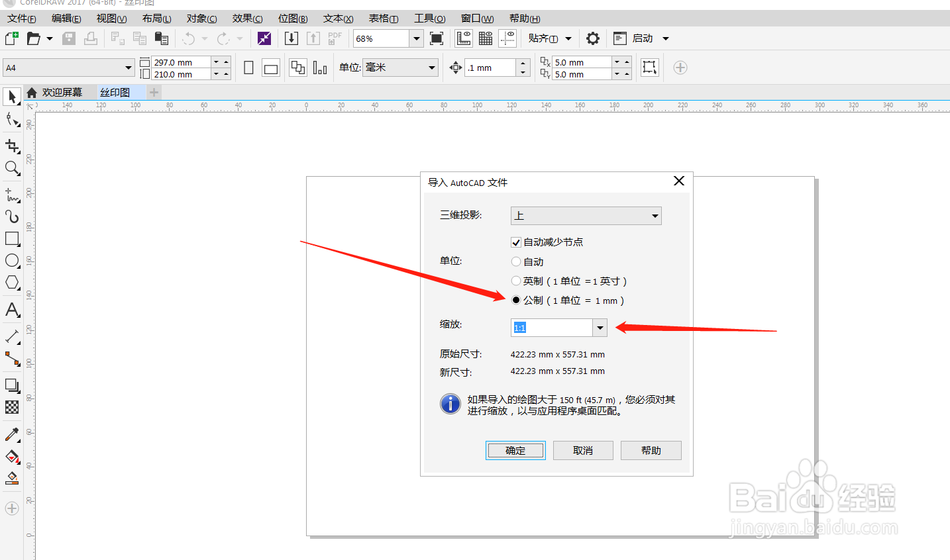Open the 效果 menu
The height and width of the screenshot is (560, 950).
tap(248, 19)
